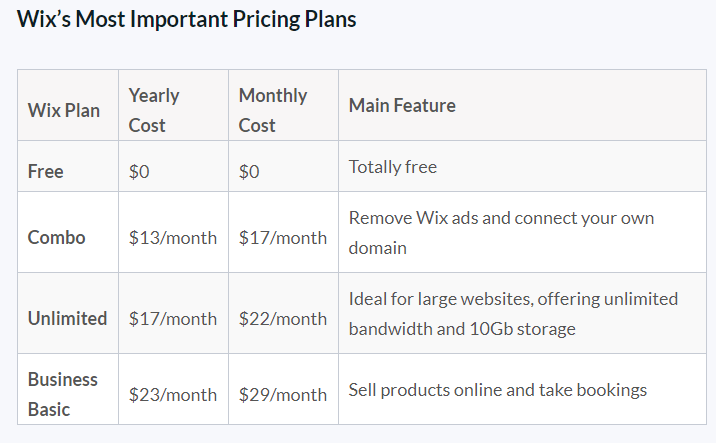Select the 'Business Basic' plan name
This screenshot has height=443, width=716.
(x=63, y=395)
